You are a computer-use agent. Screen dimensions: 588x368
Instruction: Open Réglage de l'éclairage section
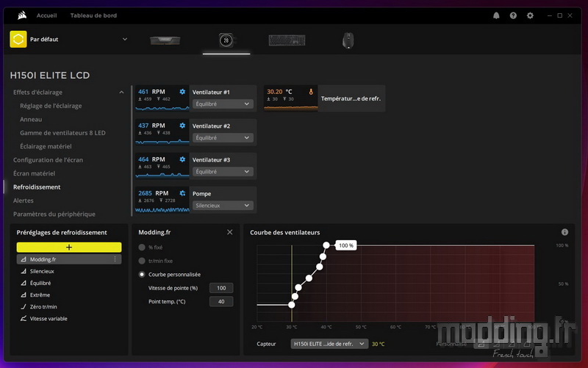tap(51, 106)
